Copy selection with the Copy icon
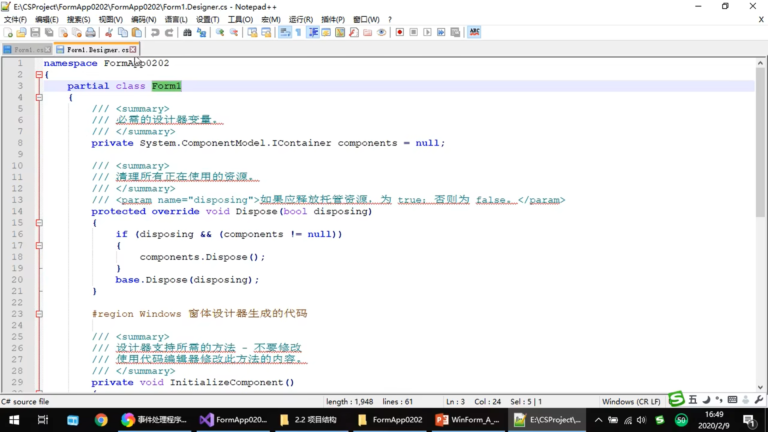 pyautogui.click(x=123, y=32)
